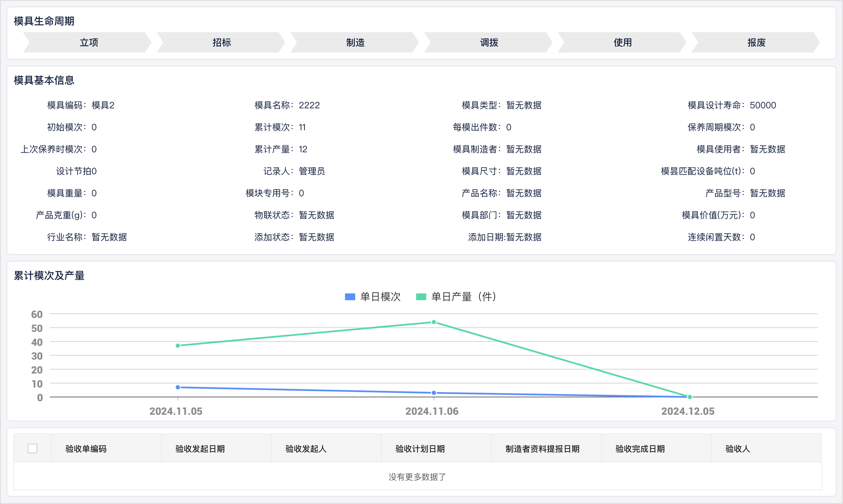Click the 单日模次 legend label

click(x=380, y=297)
